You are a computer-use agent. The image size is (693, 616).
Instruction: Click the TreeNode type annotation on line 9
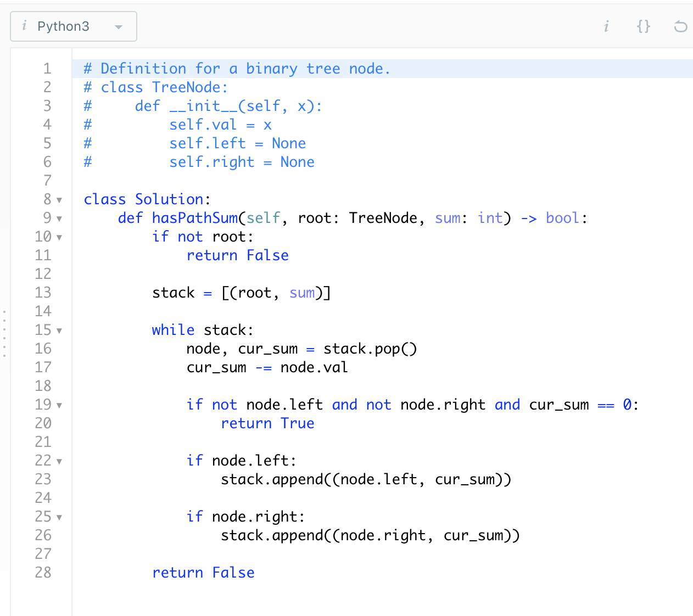click(383, 218)
